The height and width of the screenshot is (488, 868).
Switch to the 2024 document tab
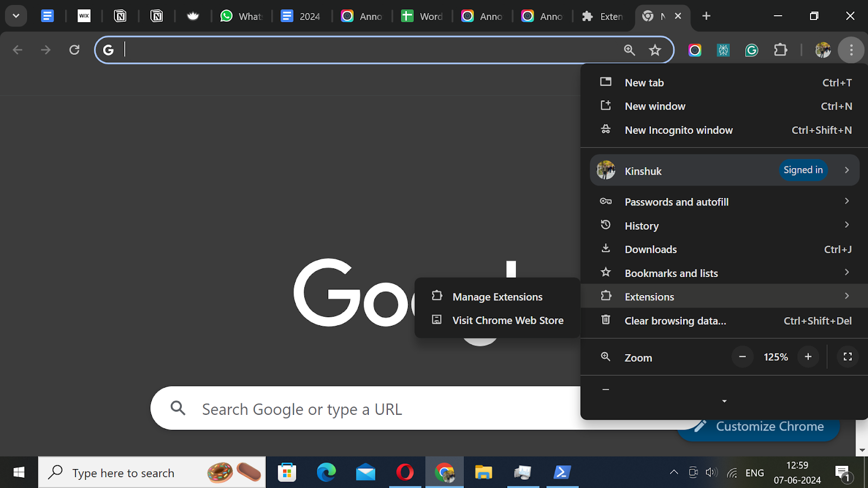[x=301, y=16]
